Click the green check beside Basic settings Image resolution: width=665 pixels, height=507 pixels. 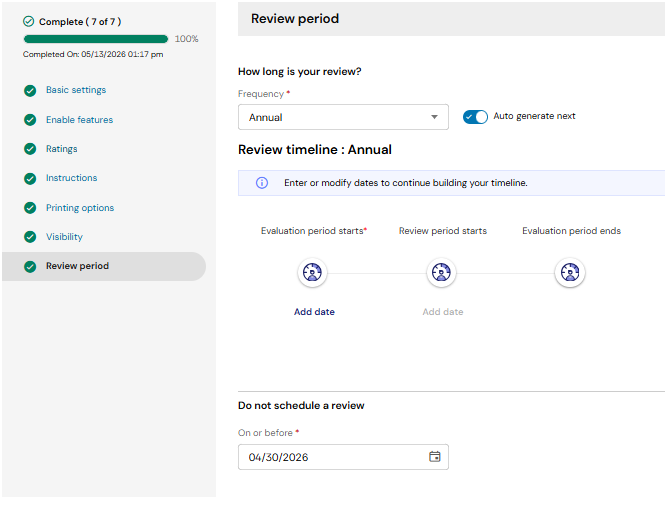click(x=30, y=90)
